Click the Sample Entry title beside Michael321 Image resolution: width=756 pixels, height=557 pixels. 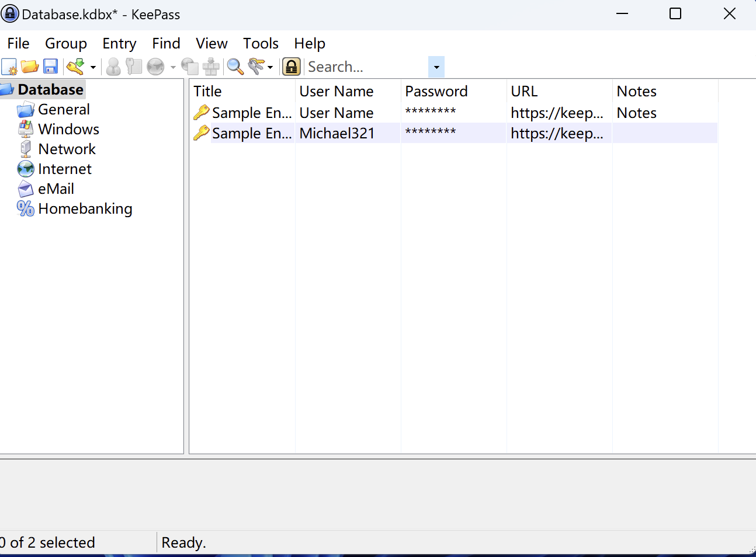[252, 133]
